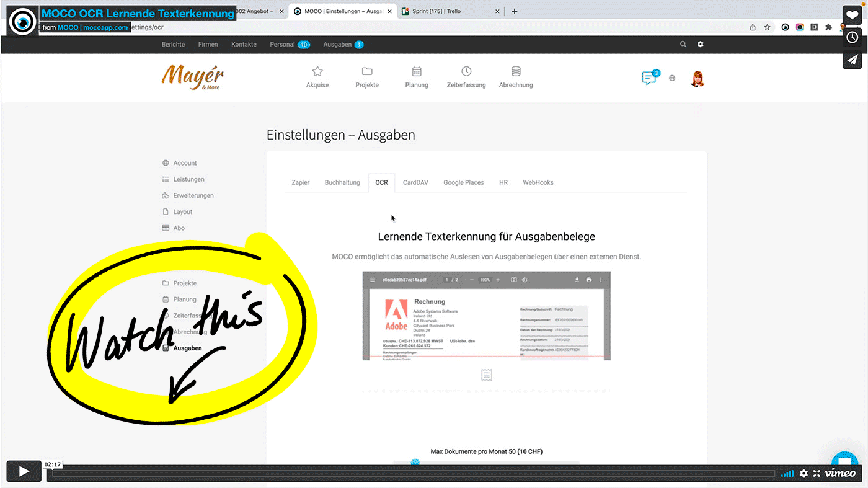868x488 pixels.
Task: Click the PDF viewer hamburger menu icon
Action: point(373,280)
